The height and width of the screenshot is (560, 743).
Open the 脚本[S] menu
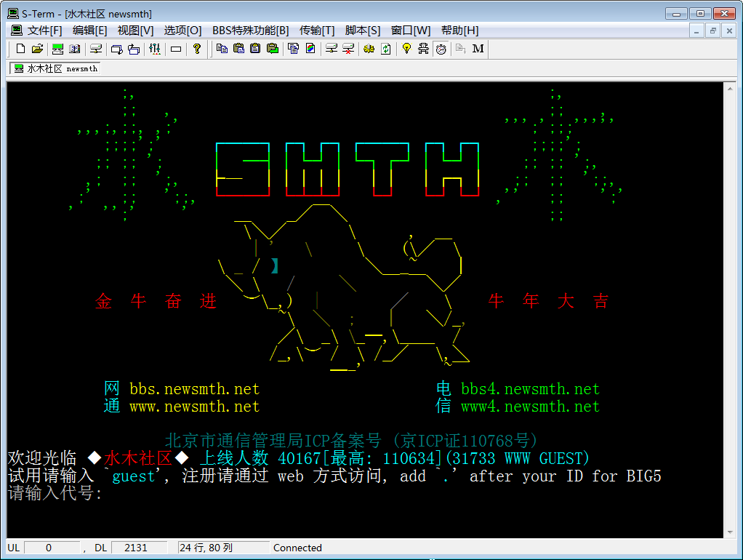pos(363,31)
